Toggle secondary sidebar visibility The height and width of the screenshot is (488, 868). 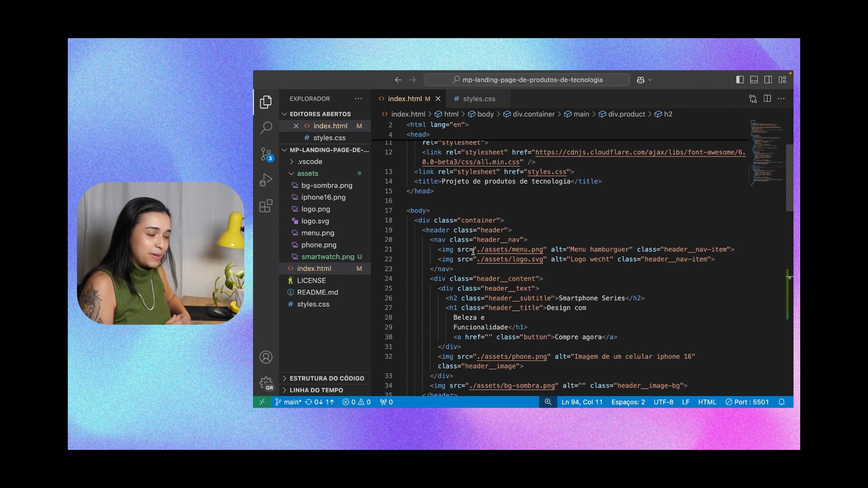coord(768,80)
